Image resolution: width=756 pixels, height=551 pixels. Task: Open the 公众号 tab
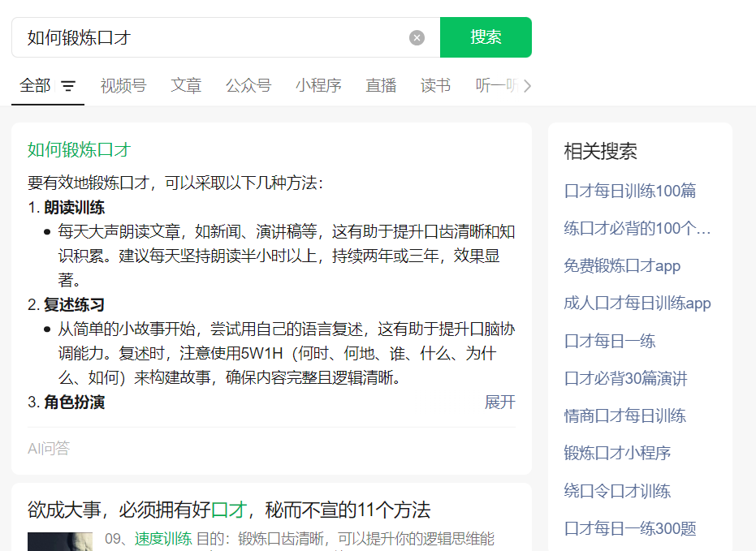coord(248,86)
